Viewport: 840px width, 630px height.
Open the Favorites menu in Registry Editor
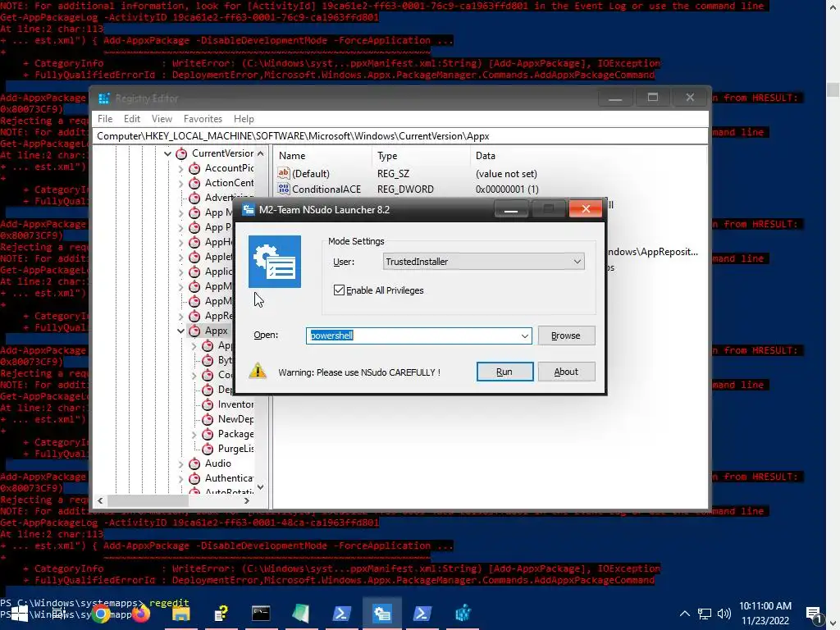203,119
